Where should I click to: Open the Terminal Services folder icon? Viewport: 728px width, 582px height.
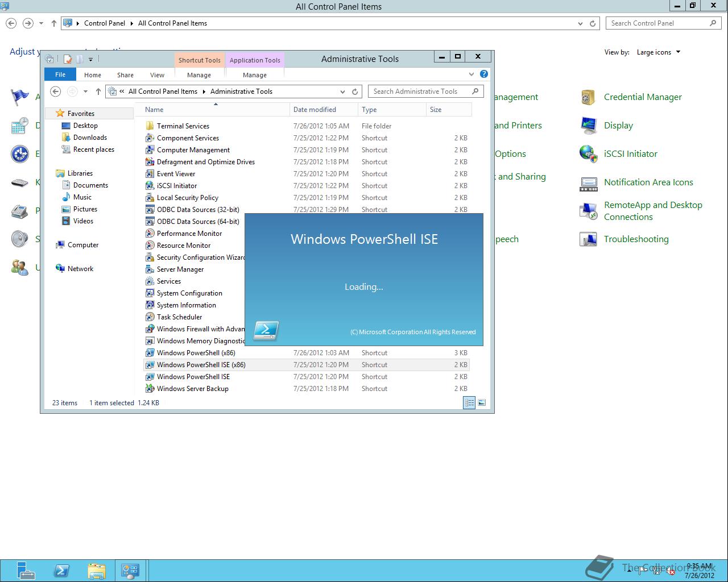click(x=150, y=126)
